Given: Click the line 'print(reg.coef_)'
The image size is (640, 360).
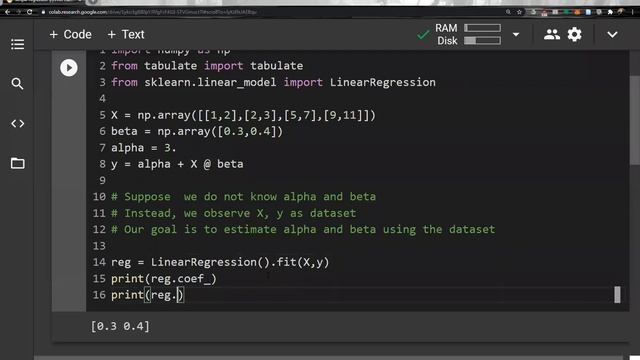Looking at the screenshot, I should tap(164, 279).
